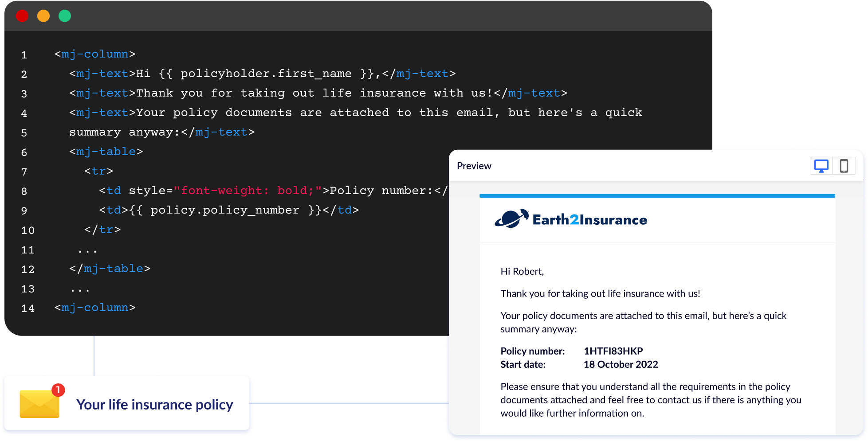Click the red traffic light button
This screenshot has width=868, height=441.
coord(22,16)
